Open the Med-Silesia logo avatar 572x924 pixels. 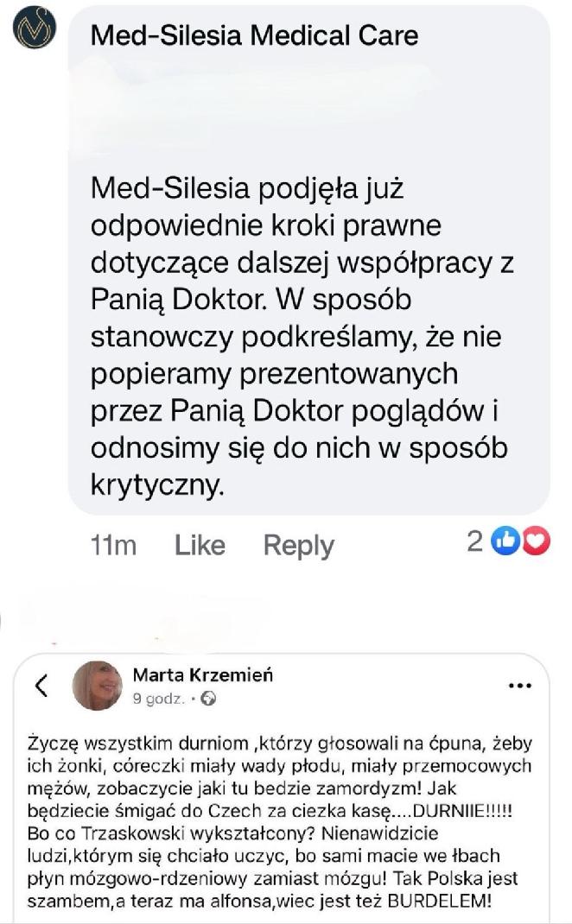(35, 28)
